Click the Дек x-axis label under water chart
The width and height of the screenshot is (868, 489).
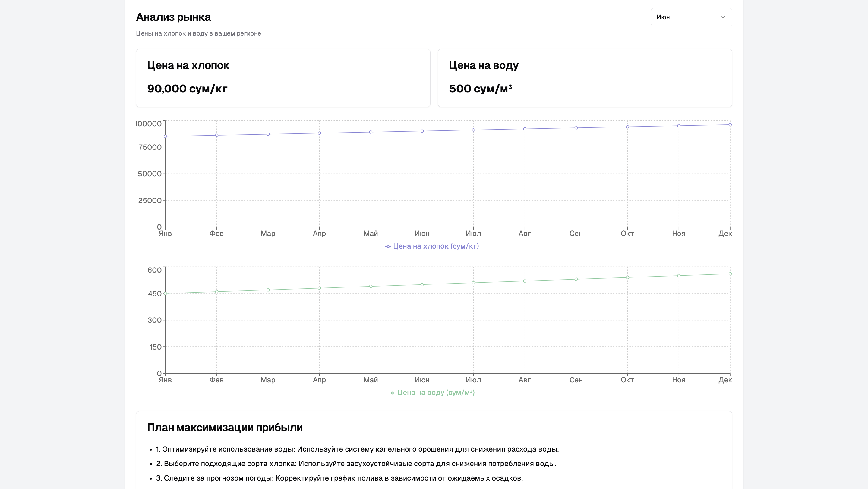pyautogui.click(x=725, y=380)
